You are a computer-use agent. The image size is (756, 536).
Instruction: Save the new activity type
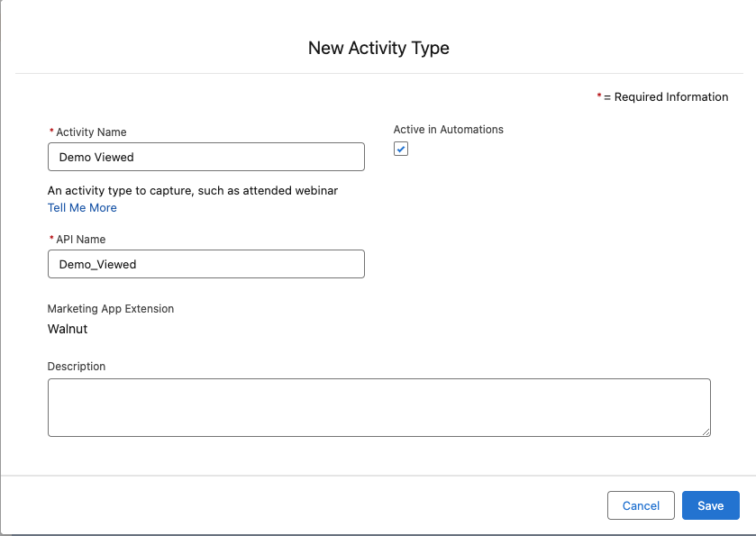711,505
